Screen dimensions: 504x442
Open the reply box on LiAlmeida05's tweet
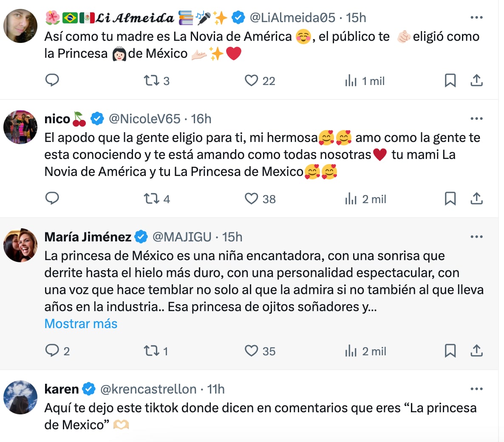click(52, 80)
